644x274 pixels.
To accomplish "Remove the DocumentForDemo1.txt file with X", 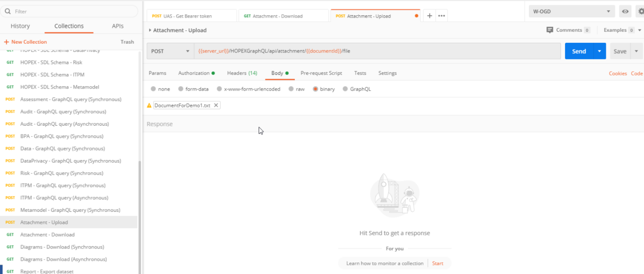I will click(x=216, y=105).
